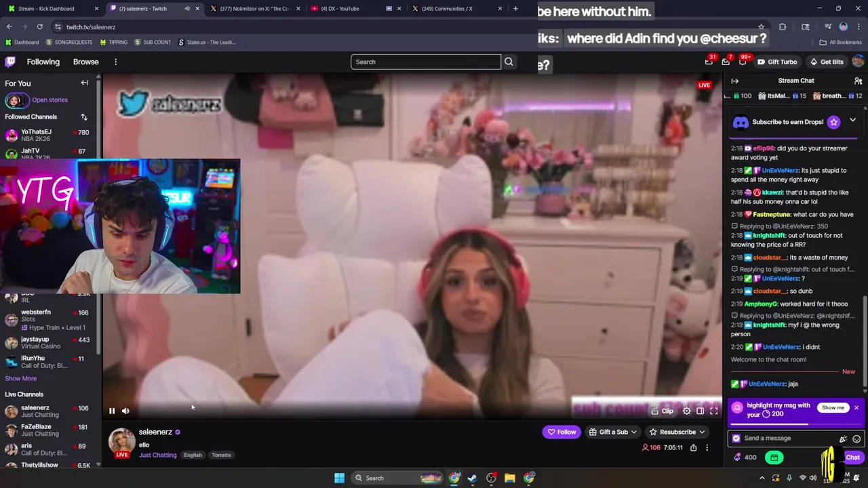Follow the saleenerz channel
The height and width of the screenshot is (488, 868).
[x=561, y=432]
